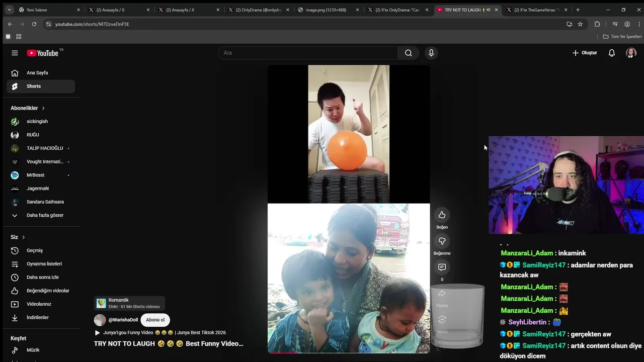Open the media controls toolbar icon
Image resolution: width=644 pixels, height=362 pixels.
[615, 24]
